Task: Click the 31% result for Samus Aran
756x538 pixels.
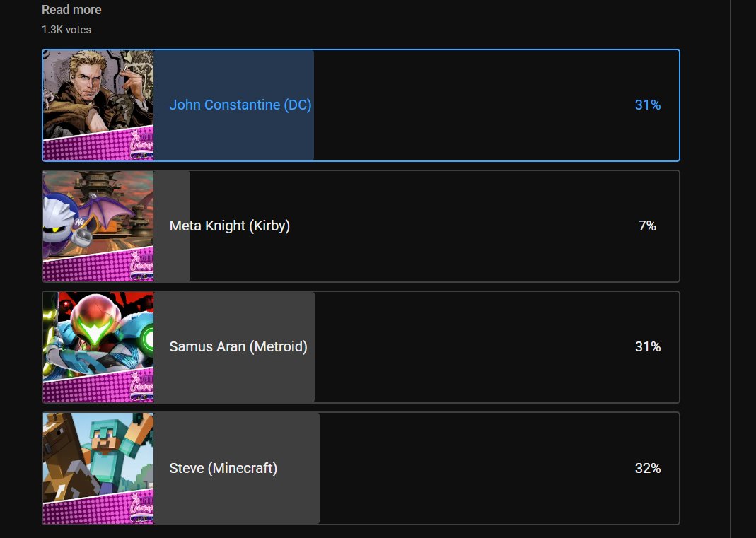Action: [x=648, y=346]
